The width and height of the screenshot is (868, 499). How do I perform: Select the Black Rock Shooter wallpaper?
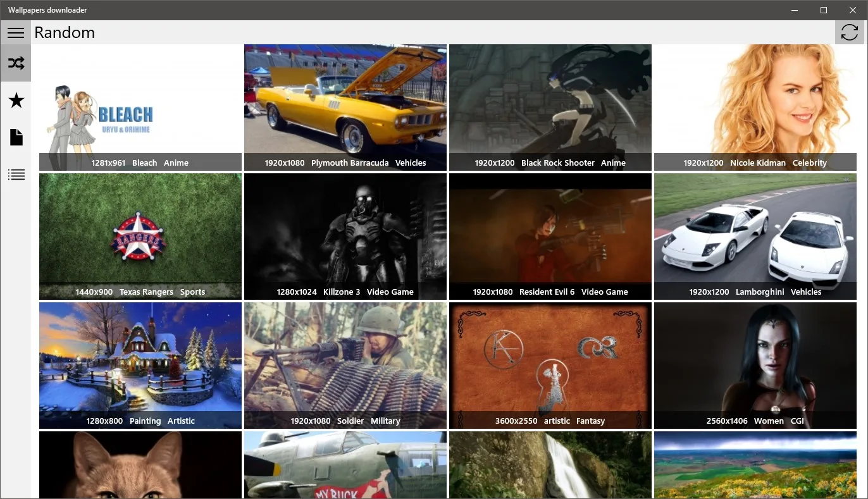(550, 108)
